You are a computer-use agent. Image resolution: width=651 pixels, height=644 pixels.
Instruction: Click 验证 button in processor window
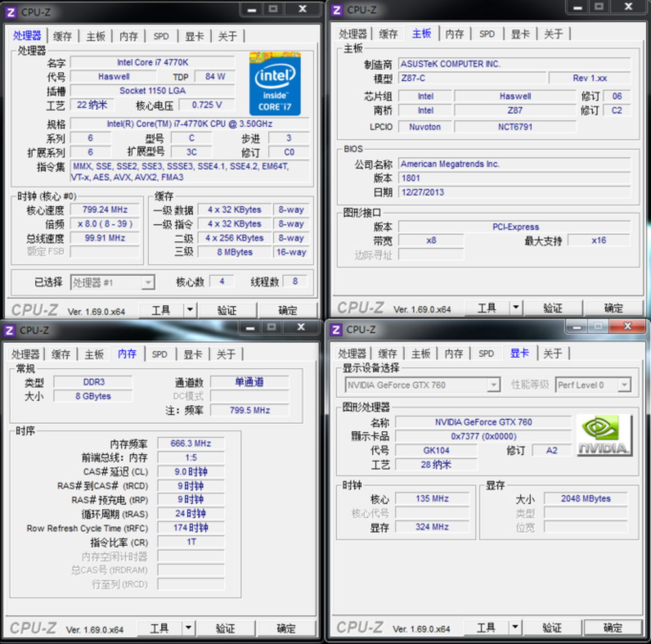click(227, 310)
